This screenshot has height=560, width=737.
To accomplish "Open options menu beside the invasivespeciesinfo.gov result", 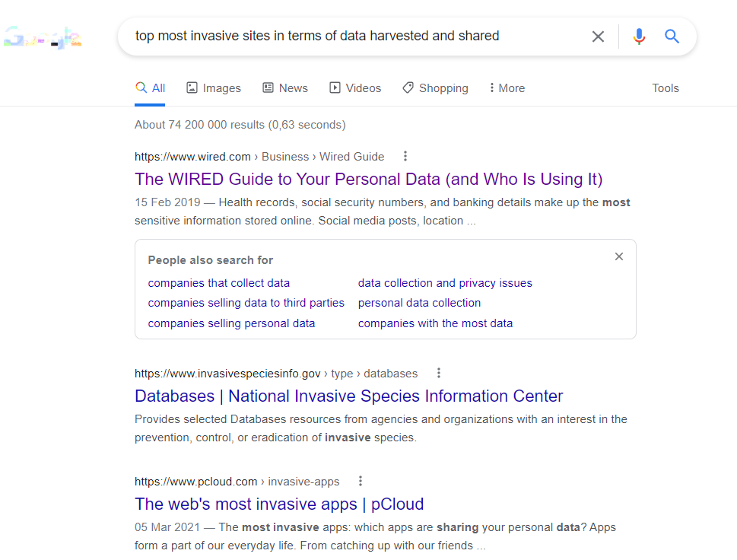I will pyautogui.click(x=439, y=373).
